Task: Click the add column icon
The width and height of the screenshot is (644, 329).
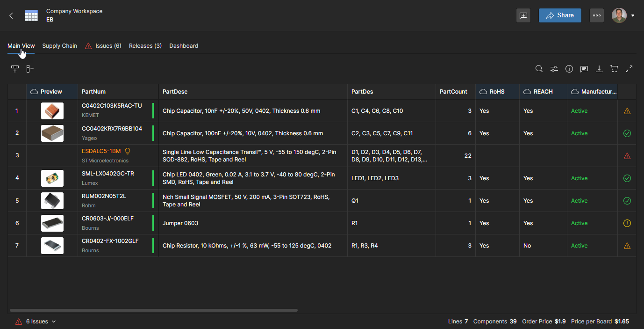Action: pos(30,69)
